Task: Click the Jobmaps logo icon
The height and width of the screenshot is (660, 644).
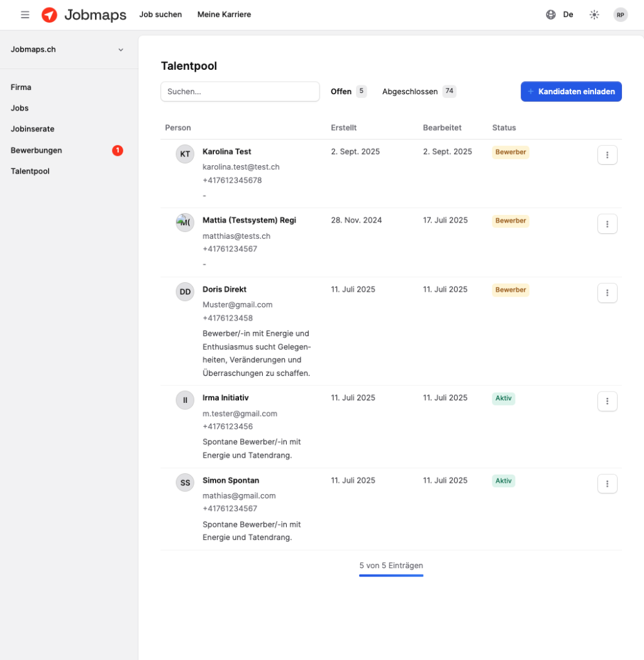Action: 49,15
